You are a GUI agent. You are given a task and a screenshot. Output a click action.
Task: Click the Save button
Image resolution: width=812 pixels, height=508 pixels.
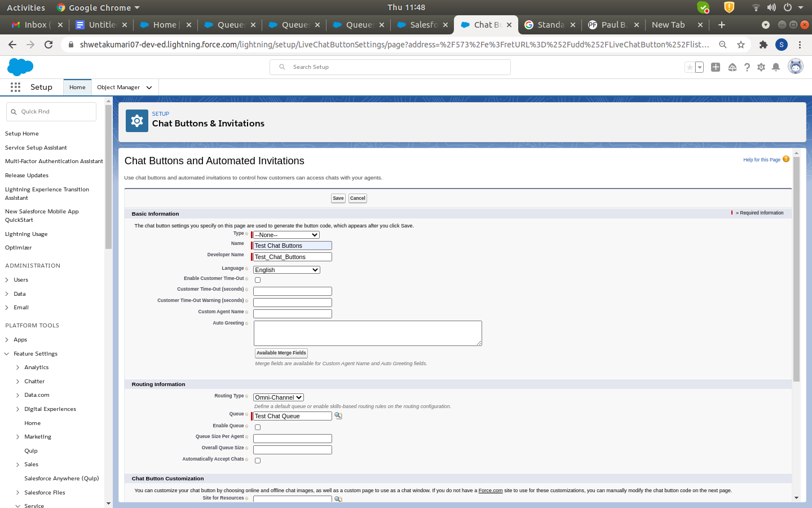click(x=338, y=198)
